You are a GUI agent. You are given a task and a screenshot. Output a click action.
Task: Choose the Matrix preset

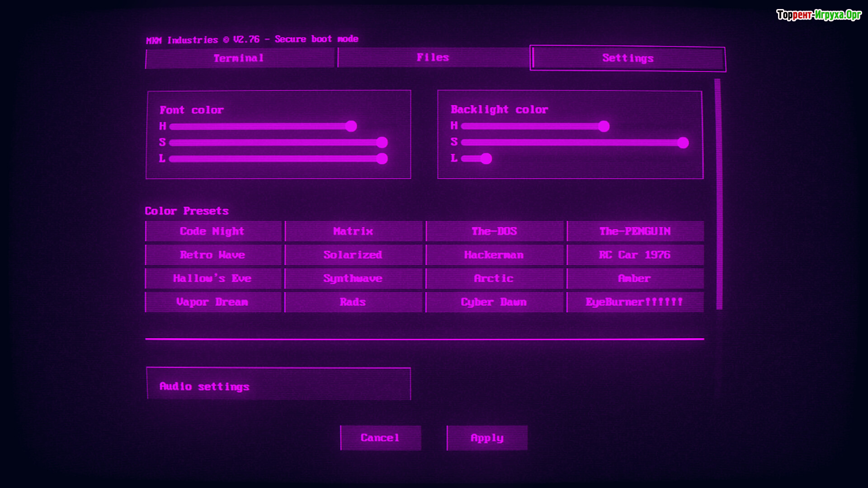pos(353,231)
